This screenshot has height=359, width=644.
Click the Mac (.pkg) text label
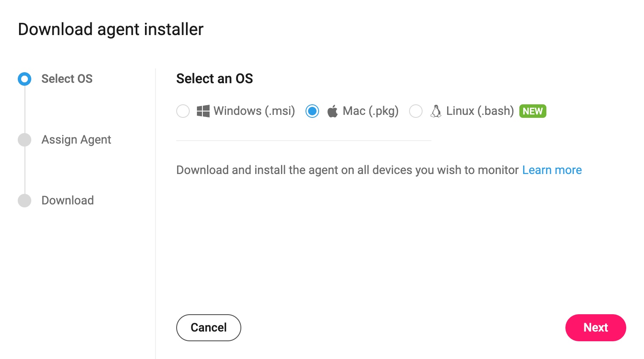371,111
